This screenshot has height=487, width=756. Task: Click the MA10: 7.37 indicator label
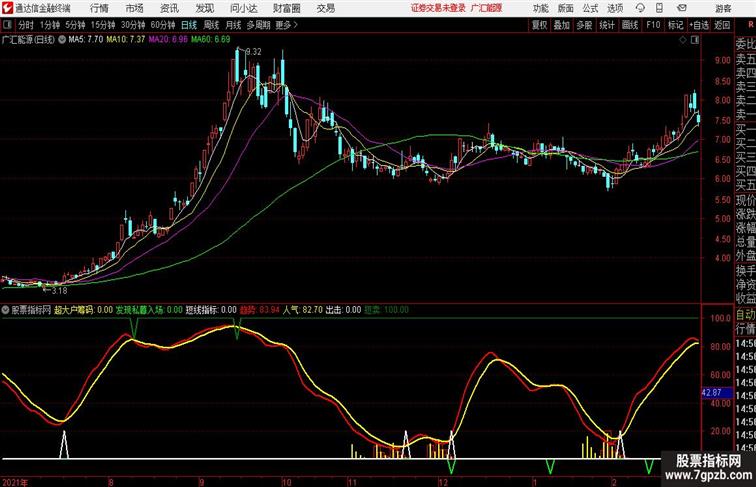point(125,40)
